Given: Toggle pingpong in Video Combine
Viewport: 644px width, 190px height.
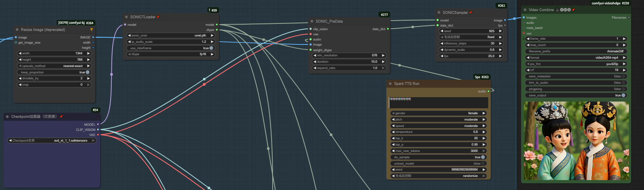Looking at the screenshot, I should [576, 89].
